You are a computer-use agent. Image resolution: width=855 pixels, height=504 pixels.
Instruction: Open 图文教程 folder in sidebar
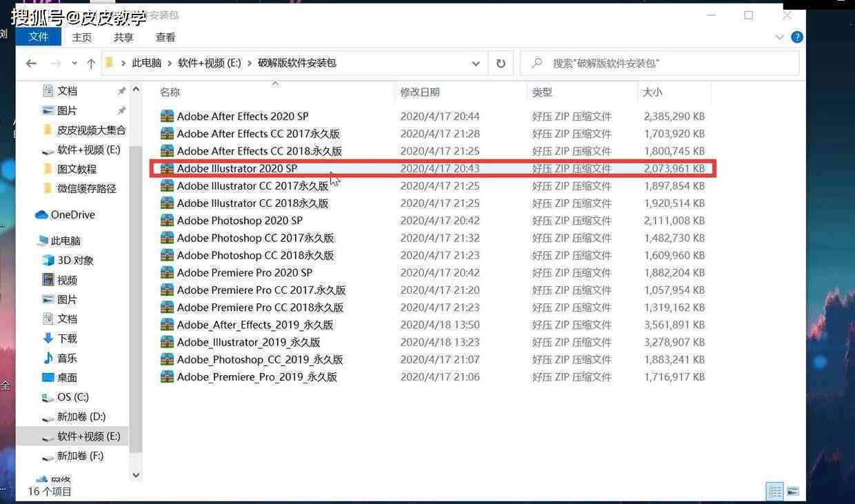77,169
